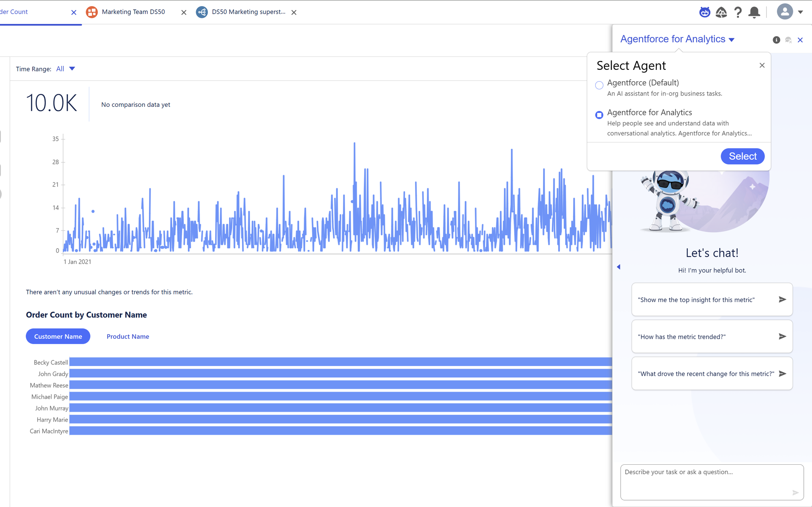Click send arrow on top insight suggestion
This screenshot has height=507, width=812.
[782, 299]
